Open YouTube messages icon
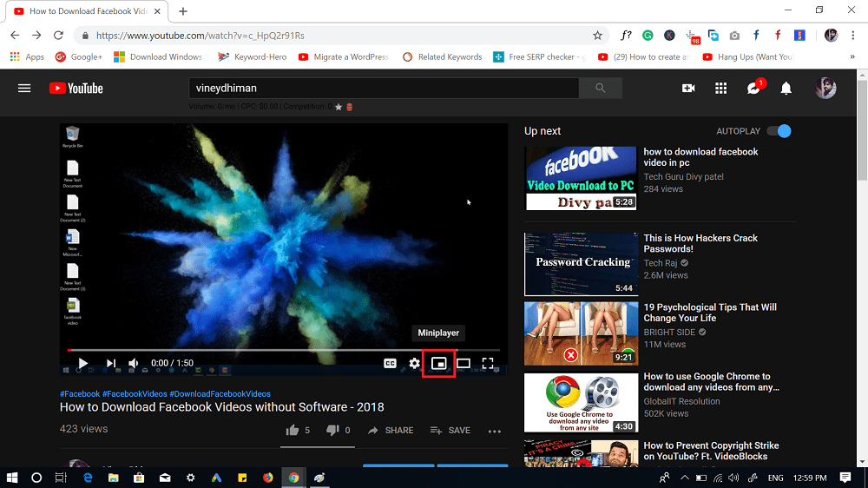 pyautogui.click(x=753, y=88)
